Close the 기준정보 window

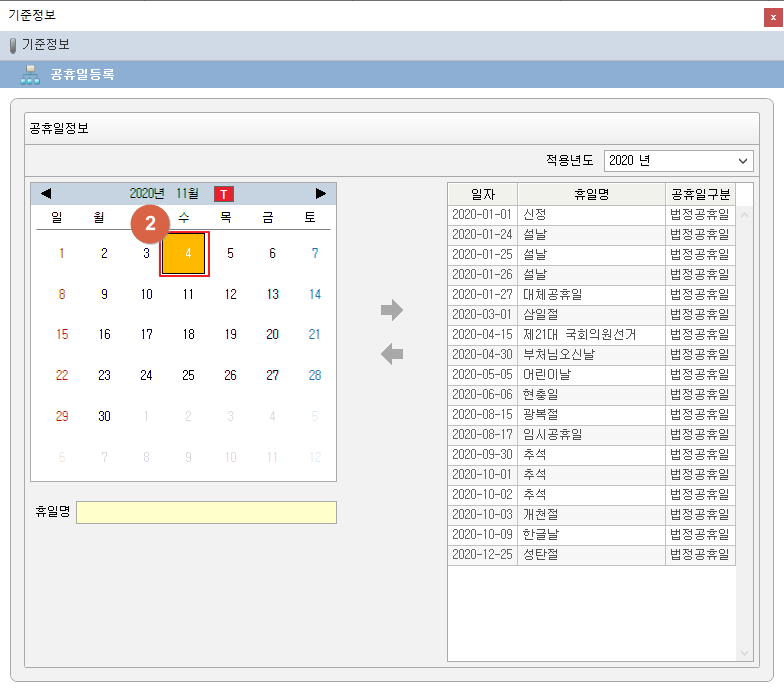point(772,15)
